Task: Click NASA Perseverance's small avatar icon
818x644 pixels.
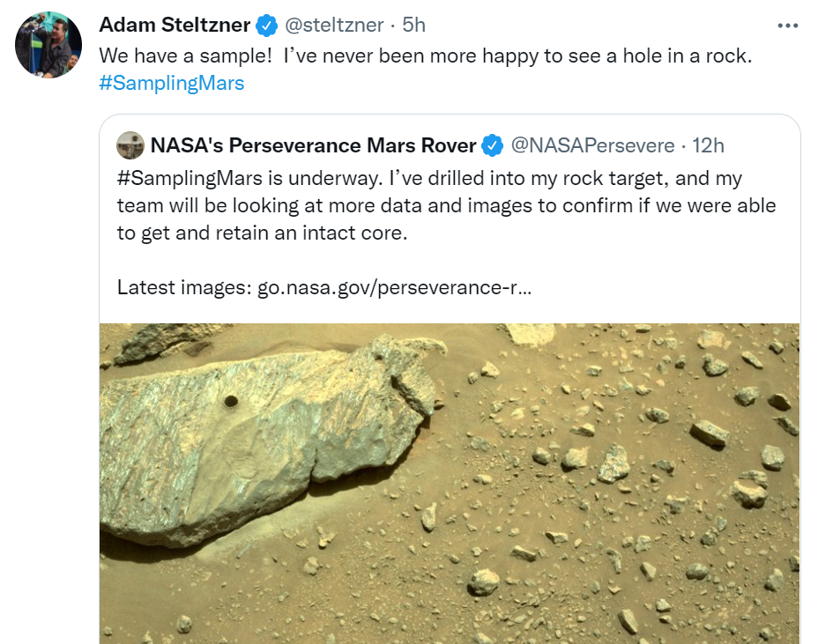Action: 130,144
